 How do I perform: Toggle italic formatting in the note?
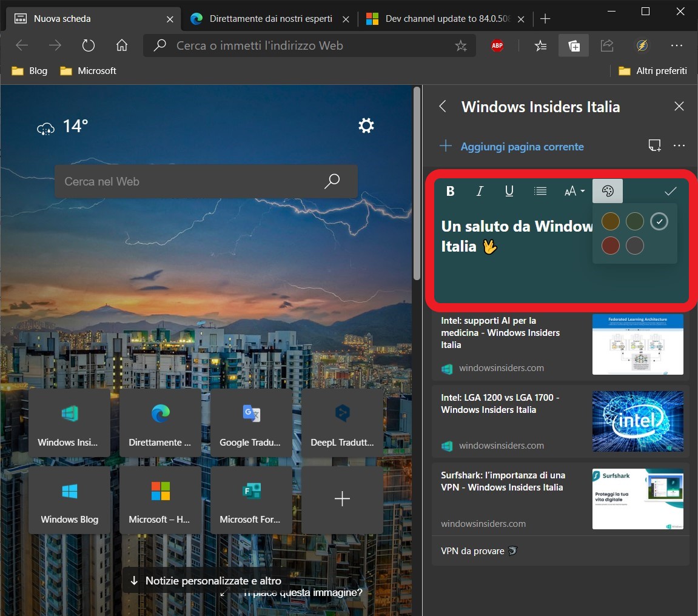[480, 192]
